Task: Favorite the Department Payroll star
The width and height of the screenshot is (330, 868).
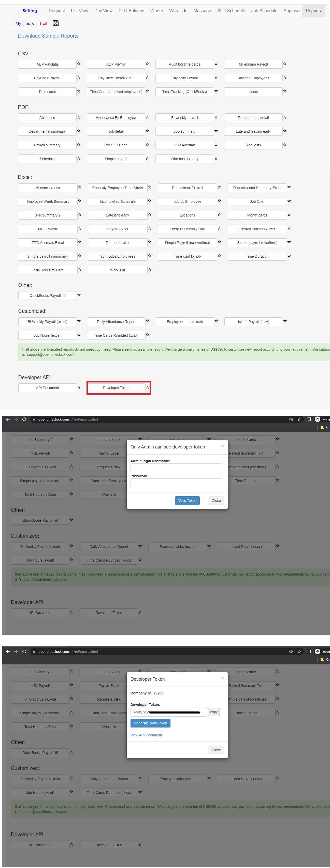Action: tap(219, 187)
